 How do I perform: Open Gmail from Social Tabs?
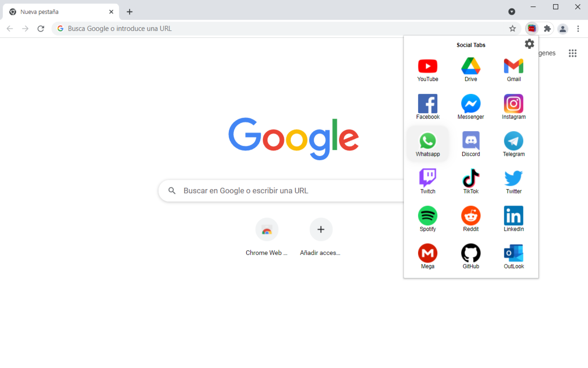pyautogui.click(x=513, y=66)
